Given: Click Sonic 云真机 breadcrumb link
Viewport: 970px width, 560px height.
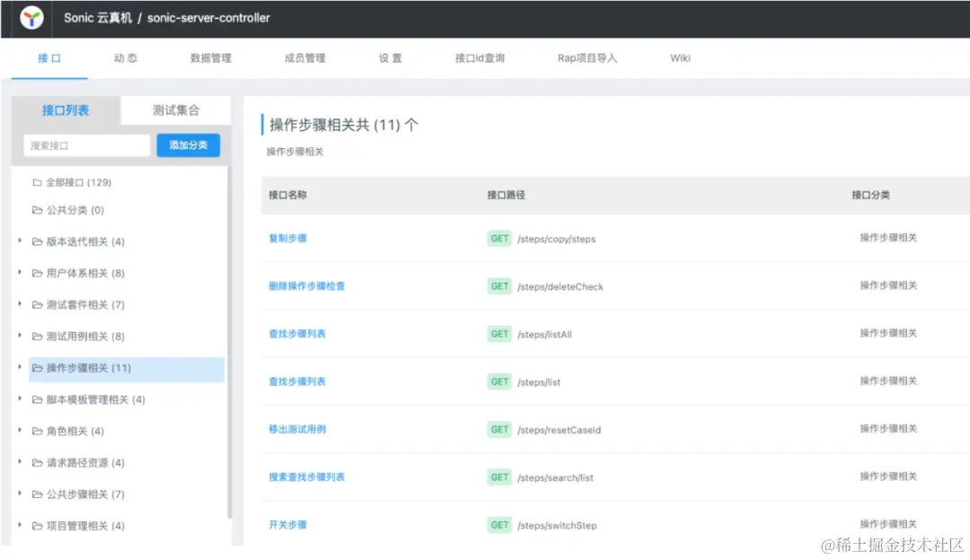Looking at the screenshot, I should click(98, 18).
